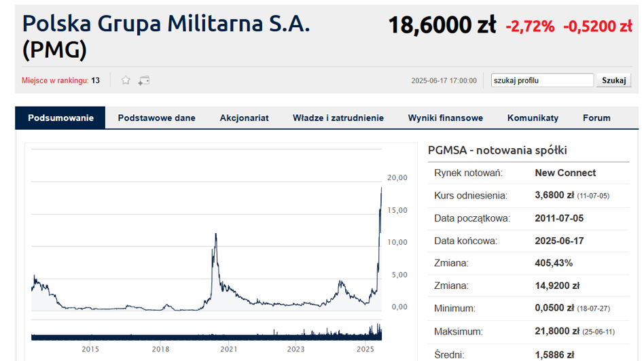Click the current price 18,6000 zł

[x=442, y=25]
